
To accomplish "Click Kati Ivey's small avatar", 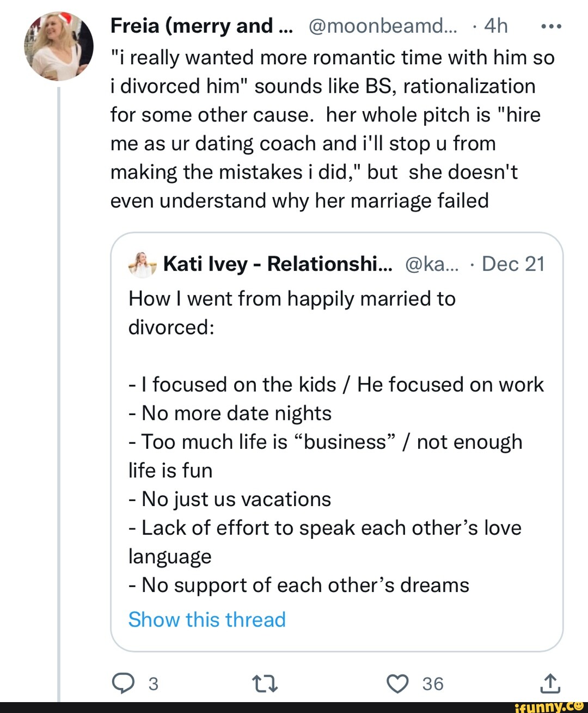I will coord(142,264).
